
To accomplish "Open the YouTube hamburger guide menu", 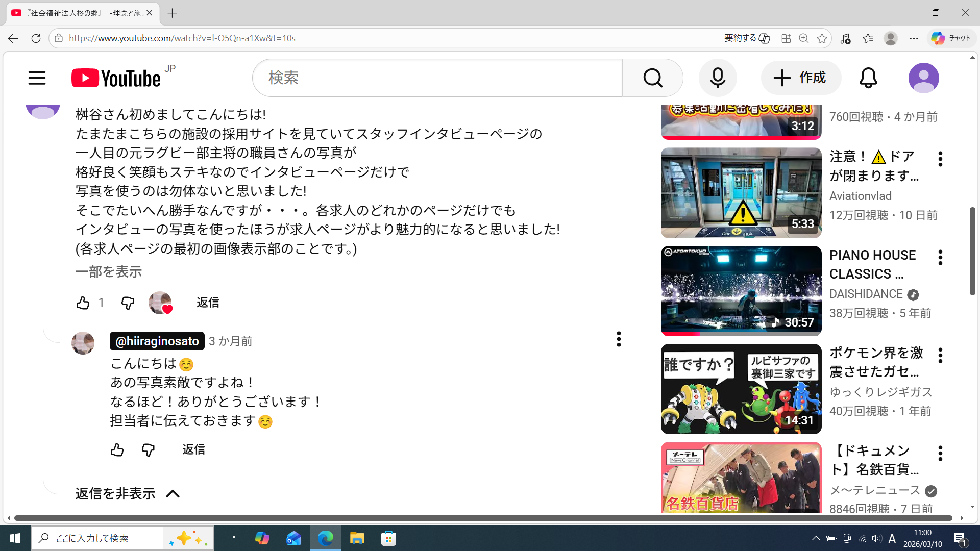I will [37, 78].
